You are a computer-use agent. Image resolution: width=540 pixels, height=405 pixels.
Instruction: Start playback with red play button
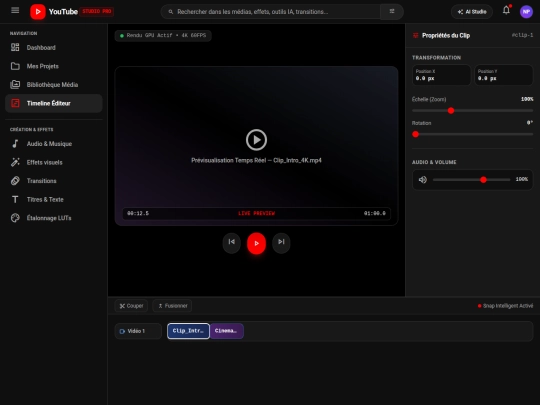256,243
